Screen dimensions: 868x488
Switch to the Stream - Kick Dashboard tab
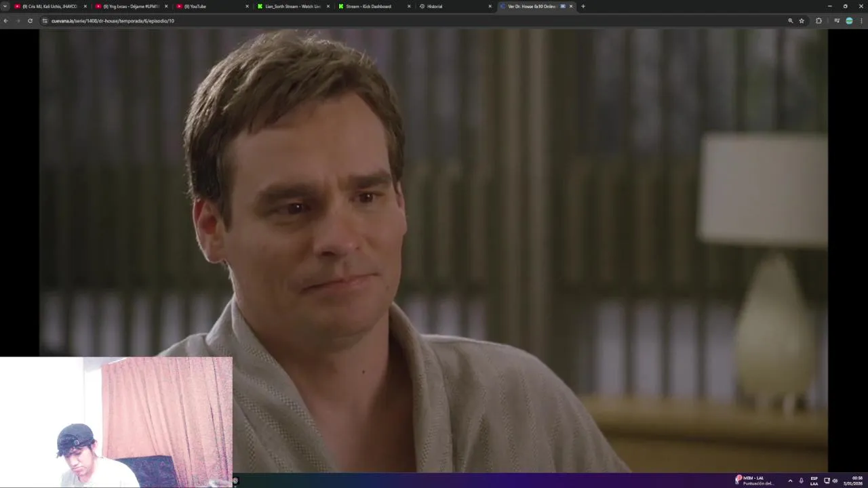pyautogui.click(x=374, y=6)
